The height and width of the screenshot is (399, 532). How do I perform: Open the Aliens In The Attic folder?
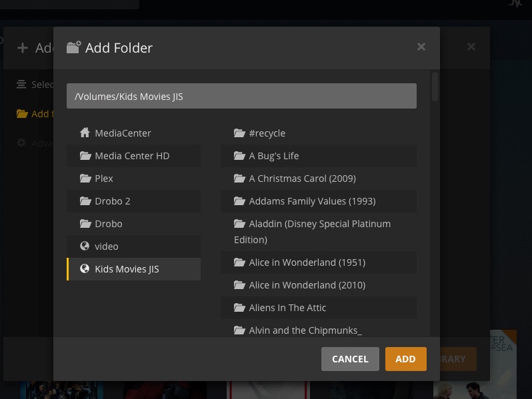click(319, 308)
